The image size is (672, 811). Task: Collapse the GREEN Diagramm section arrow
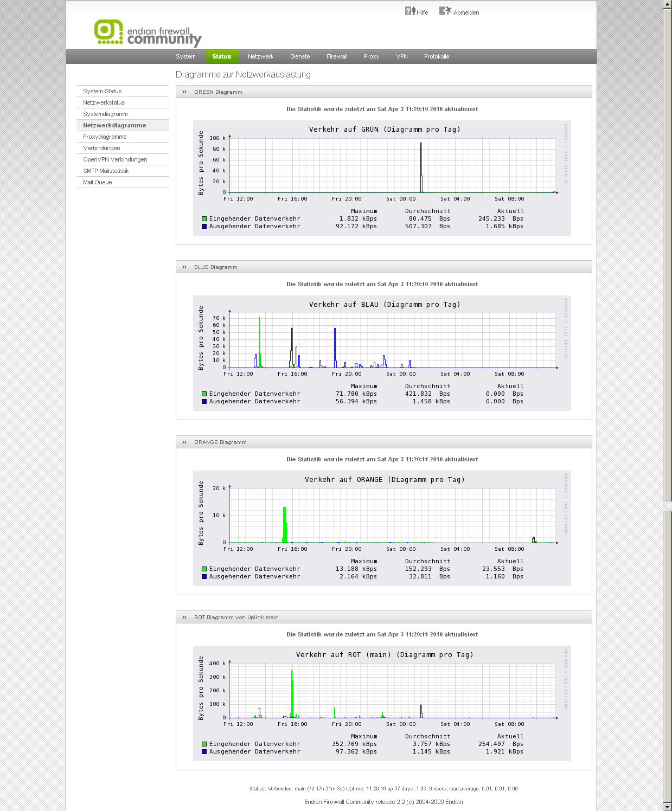[184, 92]
